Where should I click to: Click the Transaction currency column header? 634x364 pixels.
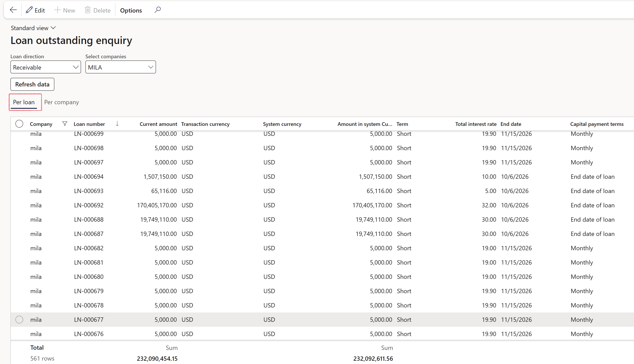pyautogui.click(x=205, y=124)
